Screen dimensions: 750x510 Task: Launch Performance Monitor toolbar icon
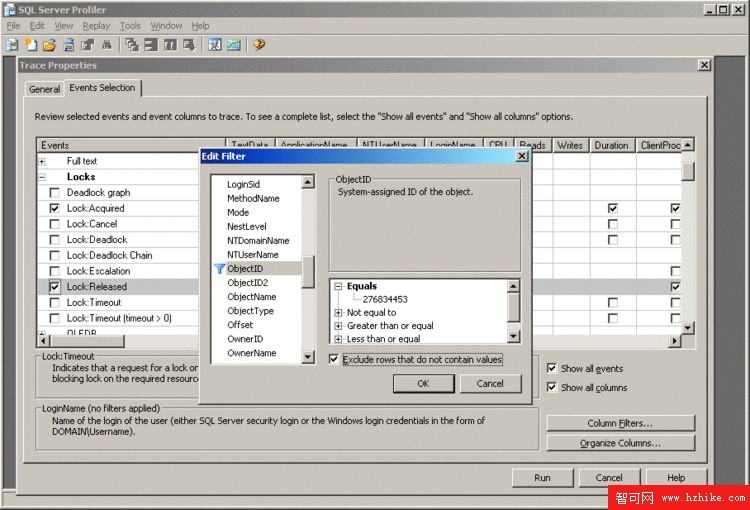click(x=233, y=45)
